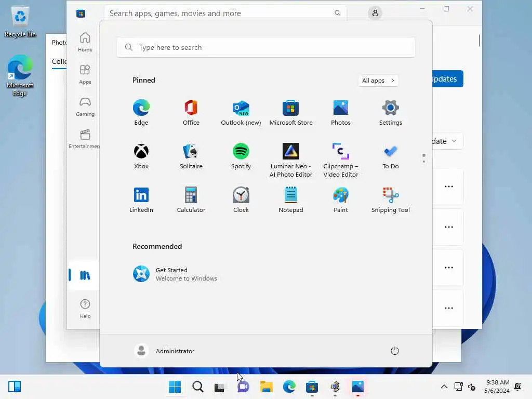Switch to Photos app on taskbar
Image resolution: width=532 pixels, height=399 pixels.
click(358, 387)
